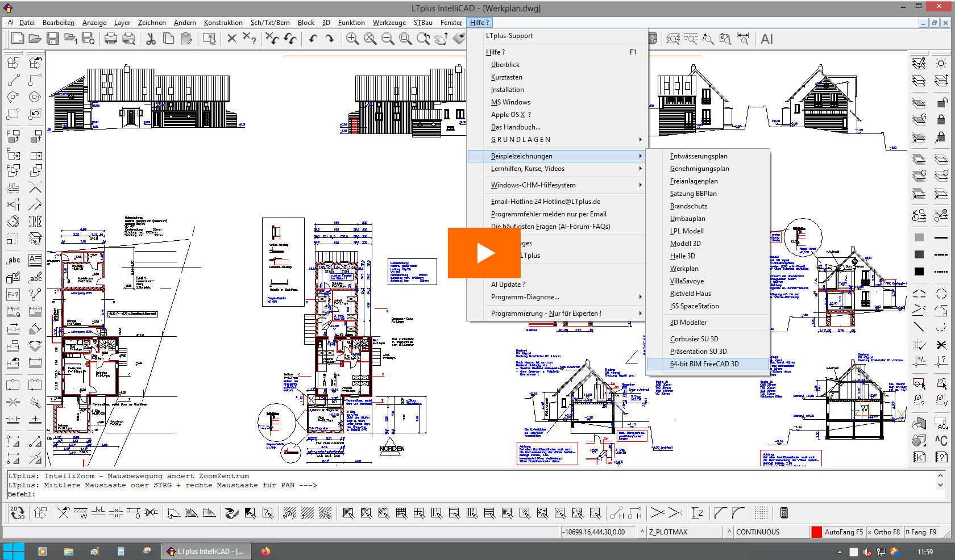Click command window scrollbar down arrow
955x560 pixels.
[x=941, y=486]
